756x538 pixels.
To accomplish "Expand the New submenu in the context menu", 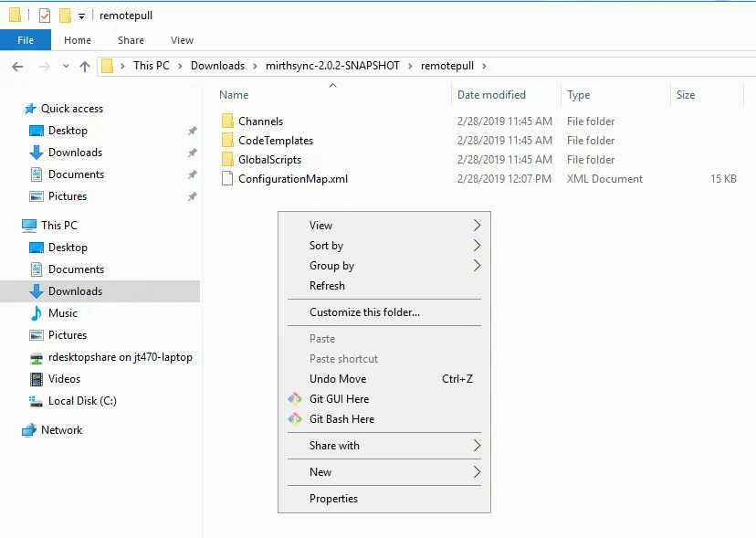I will (x=320, y=472).
